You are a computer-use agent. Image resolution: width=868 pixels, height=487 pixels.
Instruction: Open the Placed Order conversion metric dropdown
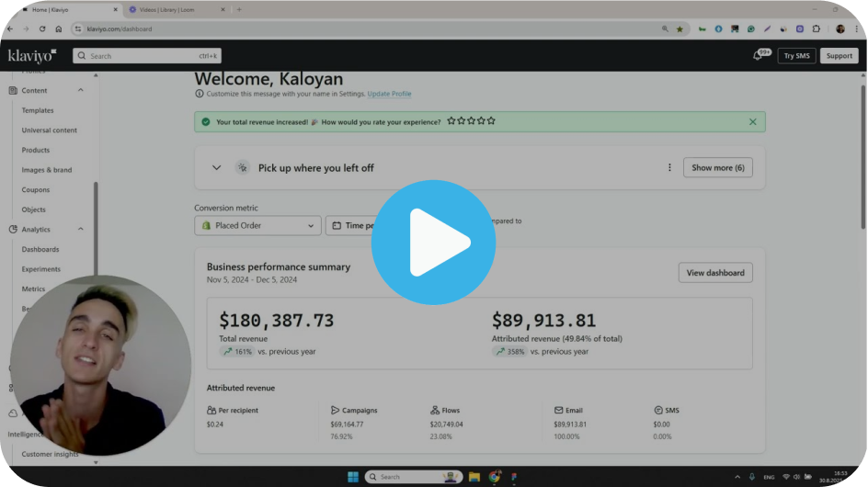(x=257, y=225)
